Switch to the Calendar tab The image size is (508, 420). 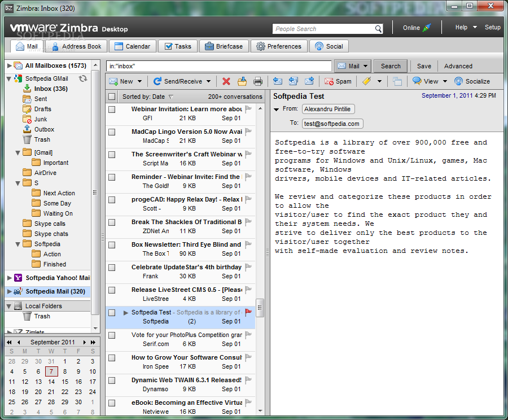point(133,46)
